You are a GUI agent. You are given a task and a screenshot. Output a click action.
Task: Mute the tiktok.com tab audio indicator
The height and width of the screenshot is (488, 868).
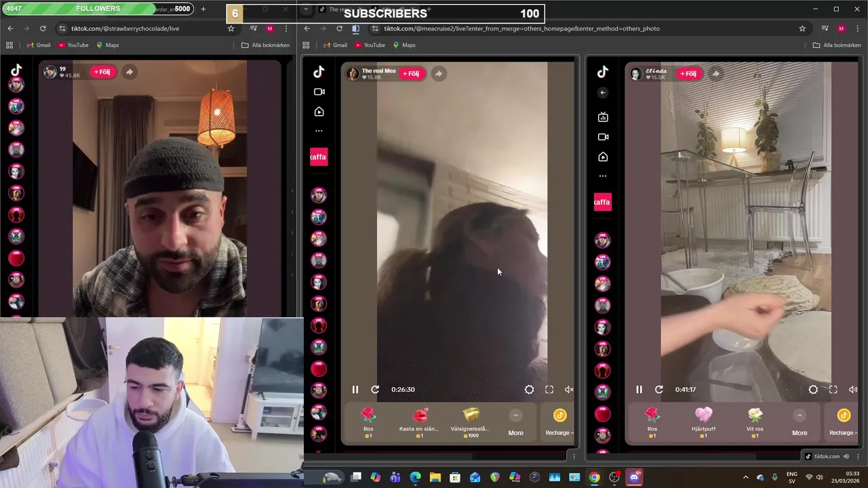tap(846, 456)
